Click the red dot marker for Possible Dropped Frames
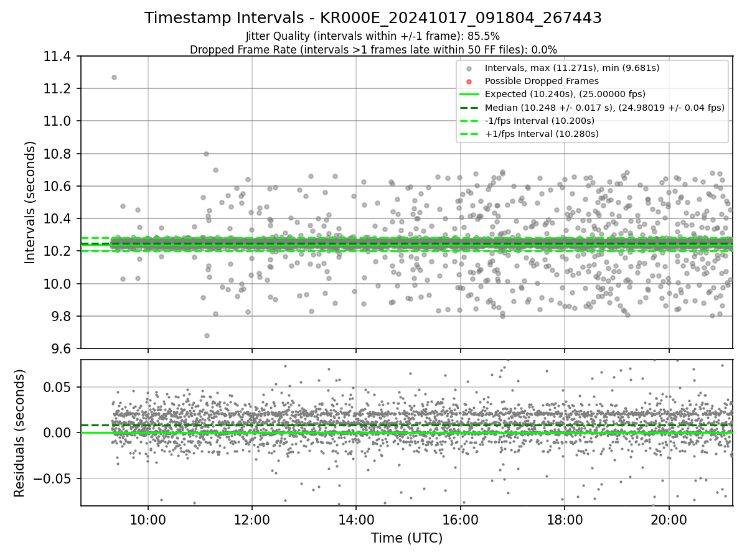747x560 pixels. point(469,82)
